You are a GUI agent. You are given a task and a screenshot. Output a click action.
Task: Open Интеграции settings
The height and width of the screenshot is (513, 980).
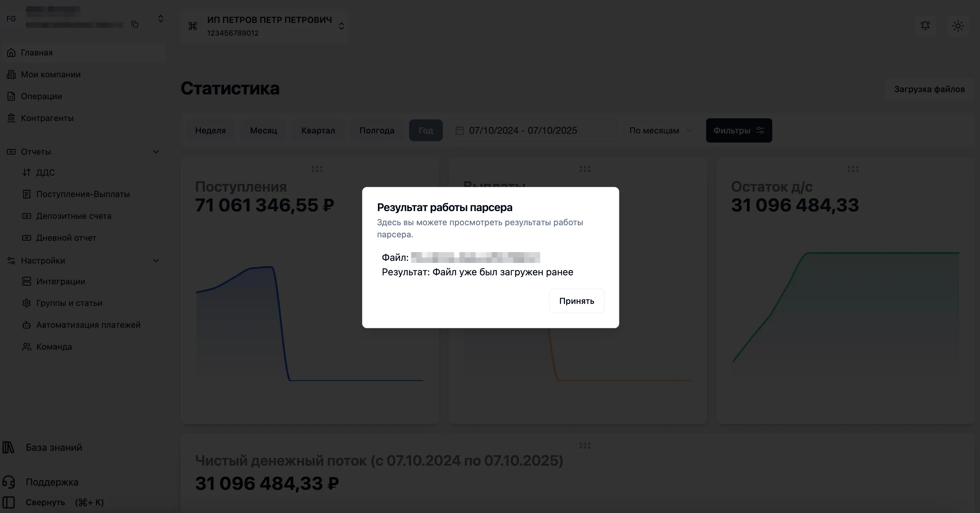[60, 281]
